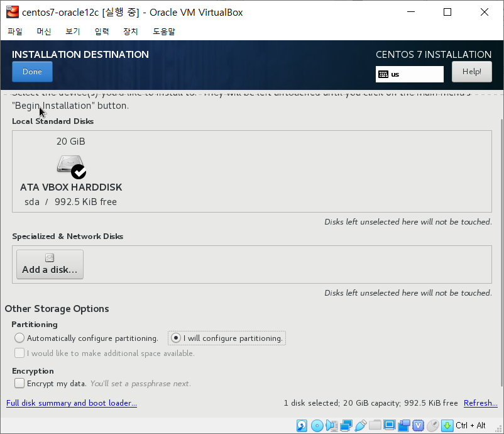Click the ATA VBOX HARDDISK label
504x434 pixels.
point(71,187)
